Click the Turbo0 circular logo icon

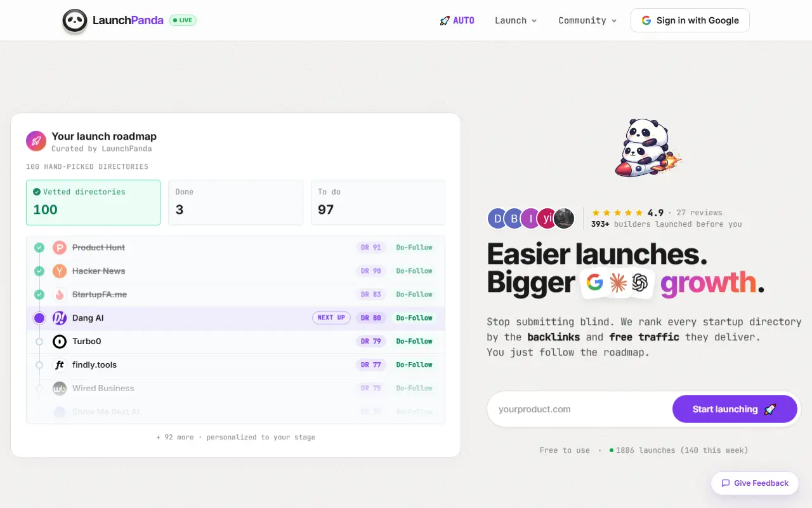[59, 342]
